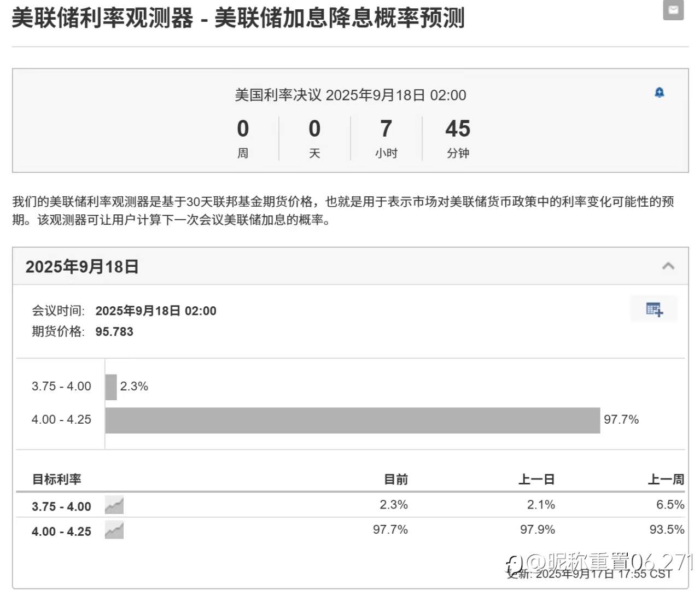Select the 上一日 column header
Image resolution: width=700 pixels, height=596 pixels.
(536, 480)
